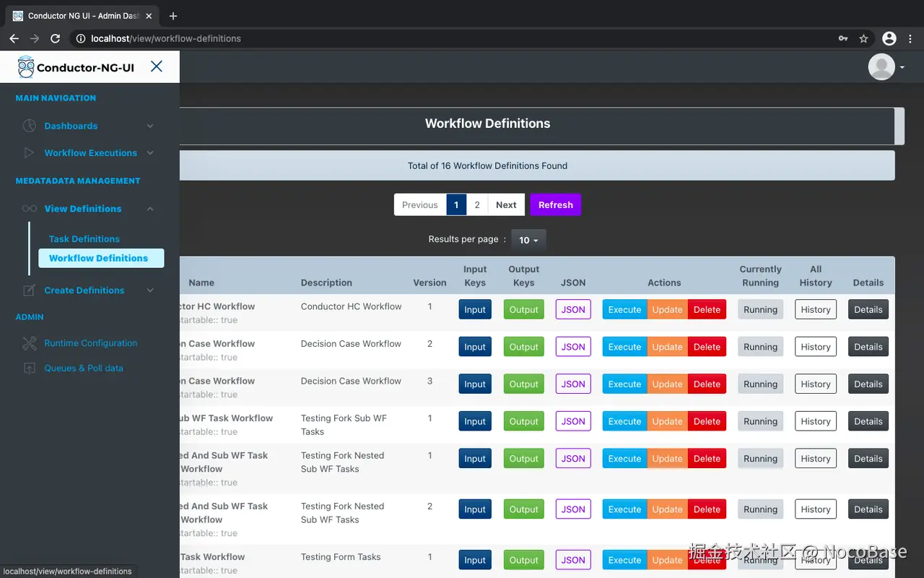Execute the Conductor HC Workflow
Viewport: 924px width, 578px height.
(624, 310)
